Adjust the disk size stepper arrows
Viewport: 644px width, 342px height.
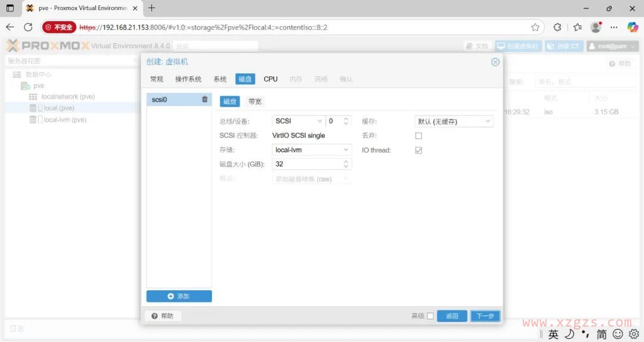pos(346,164)
